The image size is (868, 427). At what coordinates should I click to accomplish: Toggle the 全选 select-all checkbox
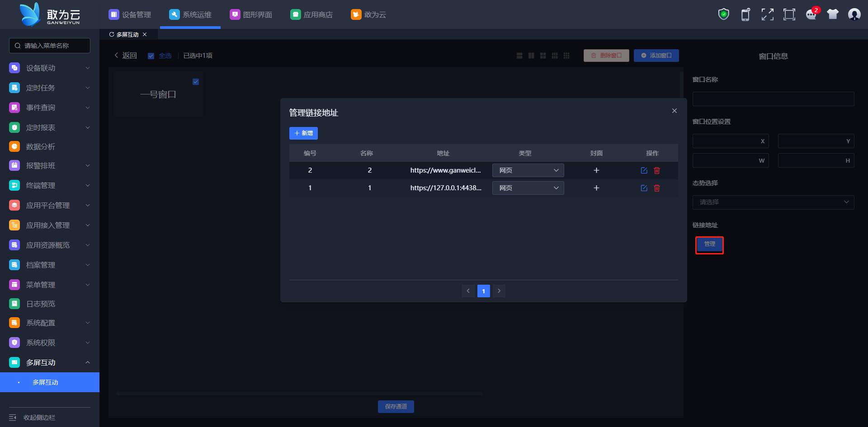coord(151,56)
